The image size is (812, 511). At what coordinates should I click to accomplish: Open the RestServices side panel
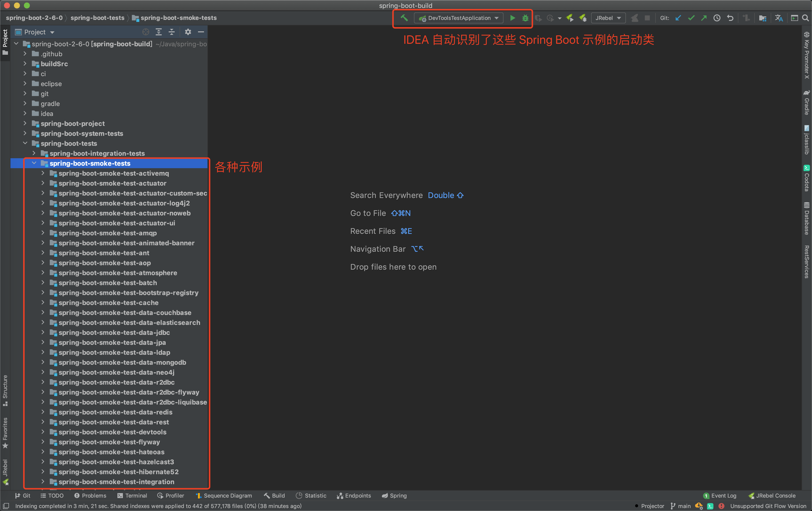tap(806, 262)
